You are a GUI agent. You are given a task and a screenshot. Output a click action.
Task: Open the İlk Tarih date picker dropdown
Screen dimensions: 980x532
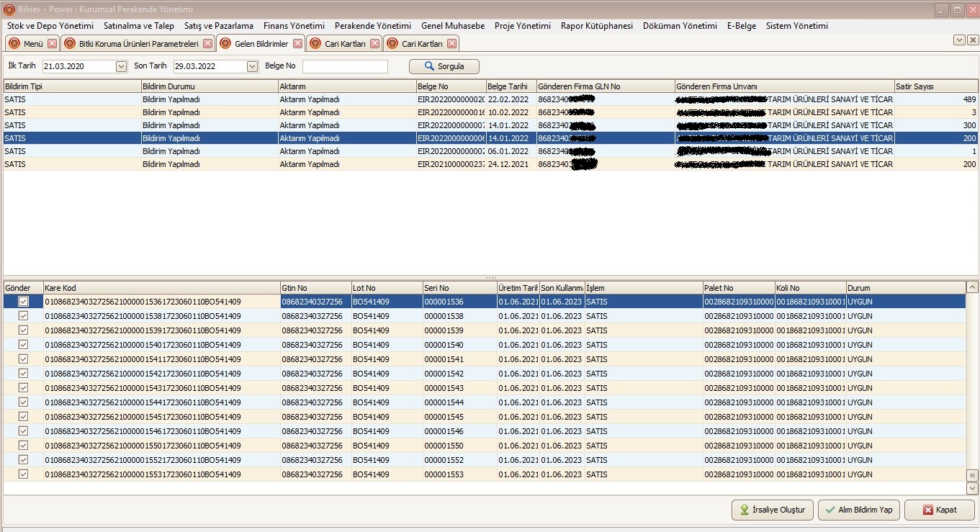(x=121, y=66)
